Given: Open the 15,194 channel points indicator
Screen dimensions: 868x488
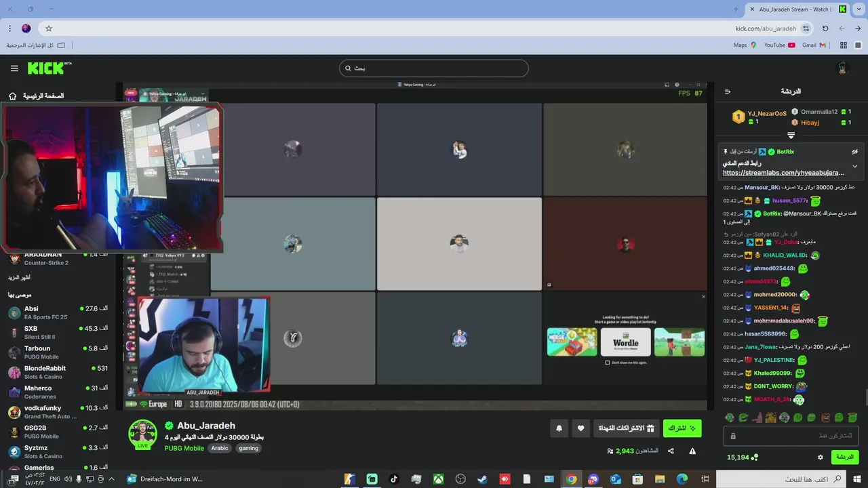Looking at the screenshot, I should tap(743, 457).
